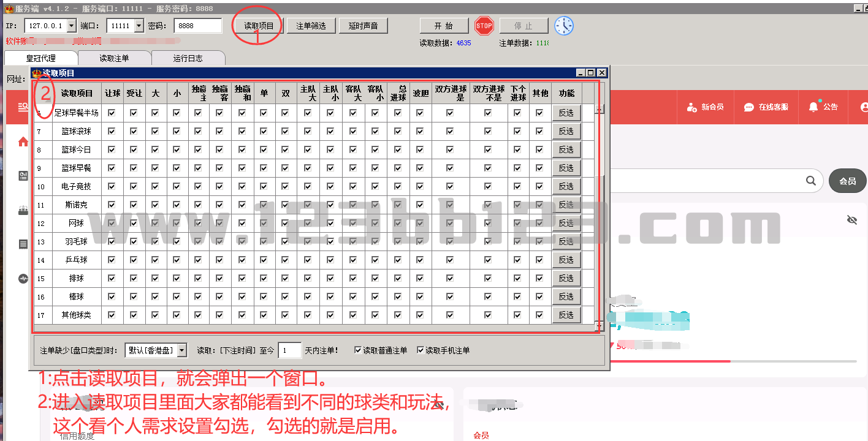Toggle 让球 checkbox for 篮球滚球 row
Viewport: 868px width, 441px height.
click(x=112, y=131)
